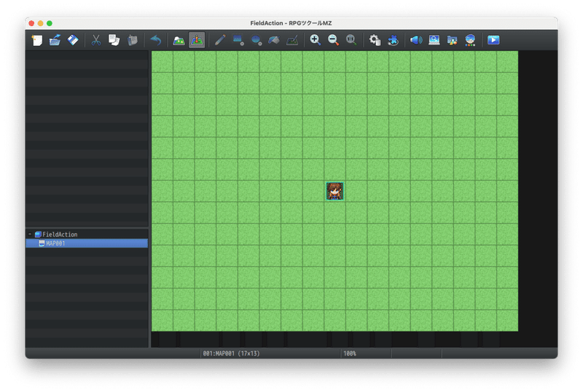Screen dimensions: 583x392
Task: Create a new project with toolbar icon
Action: click(x=37, y=40)
